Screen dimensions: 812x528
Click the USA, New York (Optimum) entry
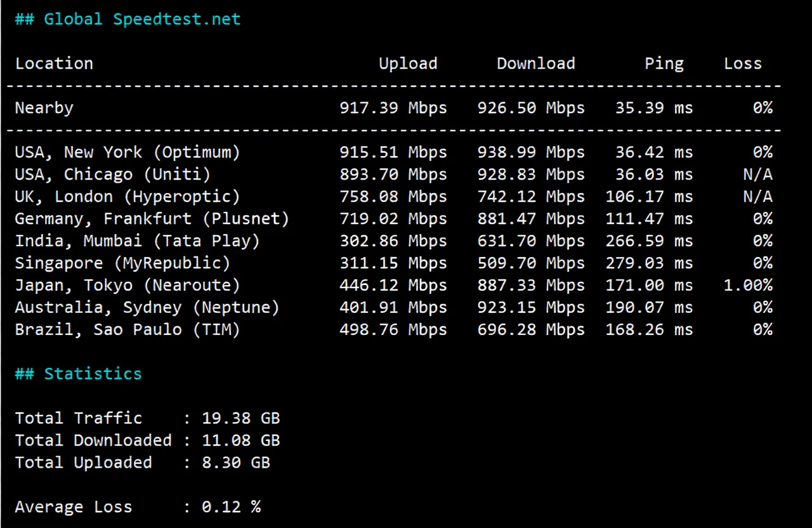[x=127, y=152]
